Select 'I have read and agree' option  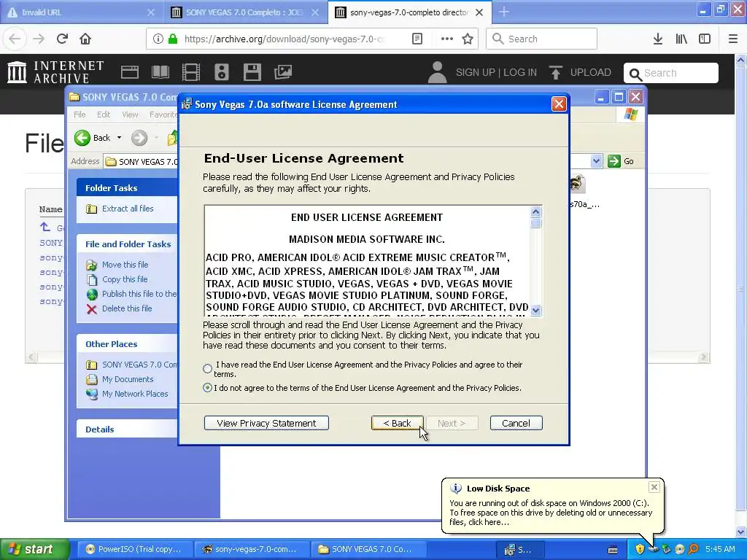click(x=207, y=368)
